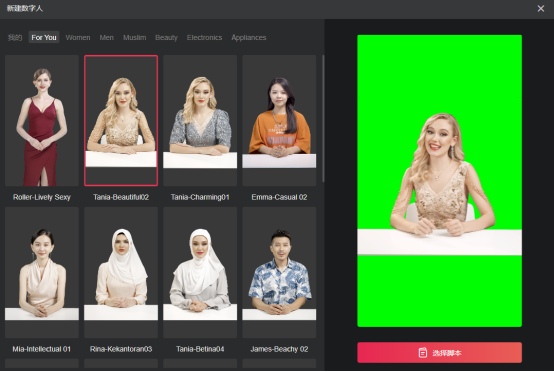The height and width of the screenshot is (372, 554).
Task: Click the avatar list vertical scrollbar
Action: [x=323, y=119]
